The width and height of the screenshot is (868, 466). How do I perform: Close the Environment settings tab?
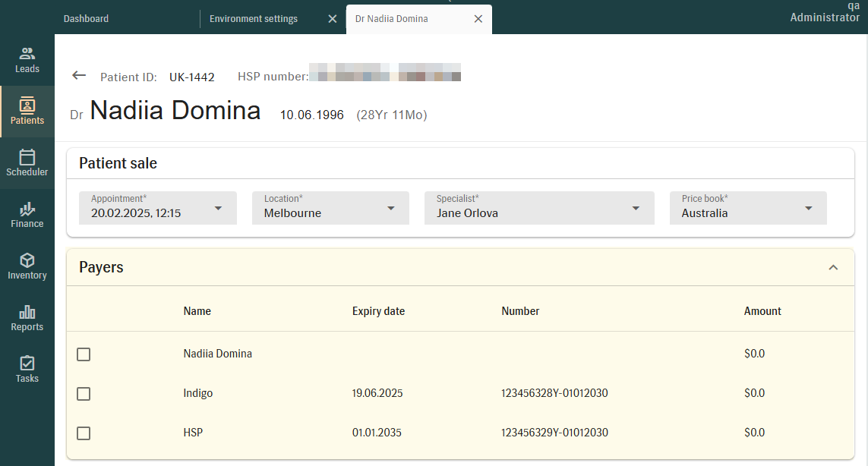[x=333, y=19]
